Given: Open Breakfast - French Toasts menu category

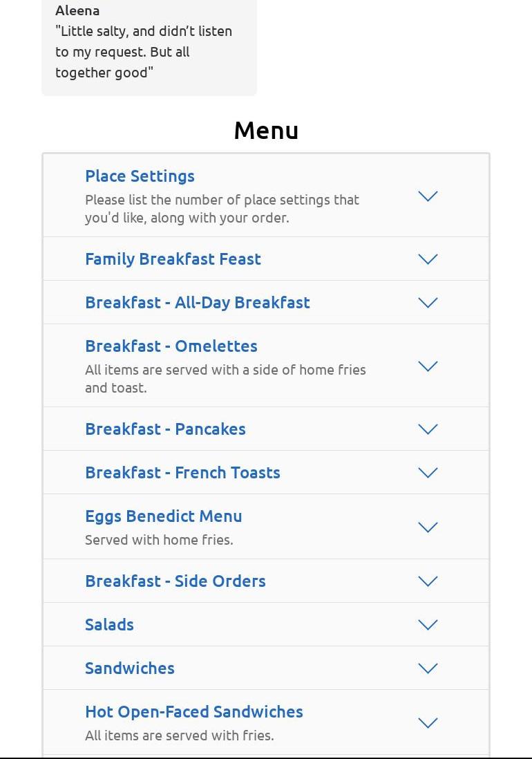Looking at the screenshot, I should 183,472.
